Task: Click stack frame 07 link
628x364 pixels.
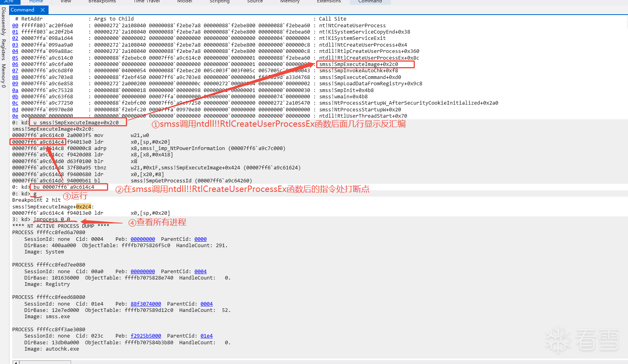Action: [15, 71]
